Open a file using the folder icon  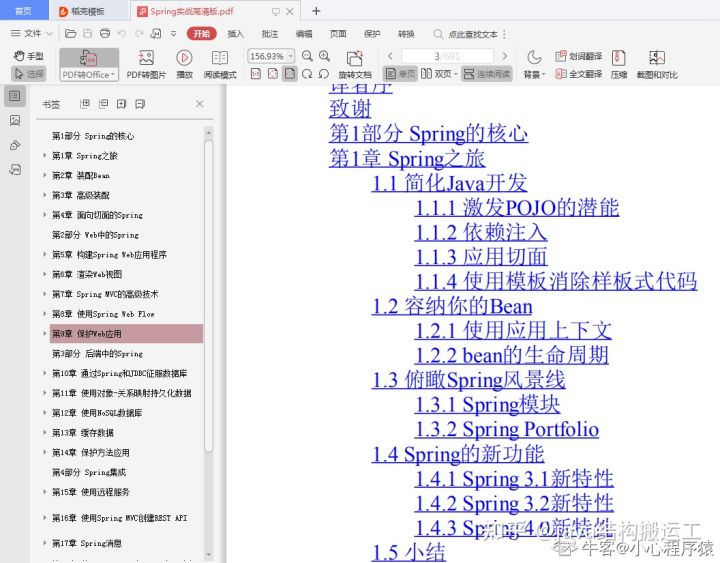point(70,34)
